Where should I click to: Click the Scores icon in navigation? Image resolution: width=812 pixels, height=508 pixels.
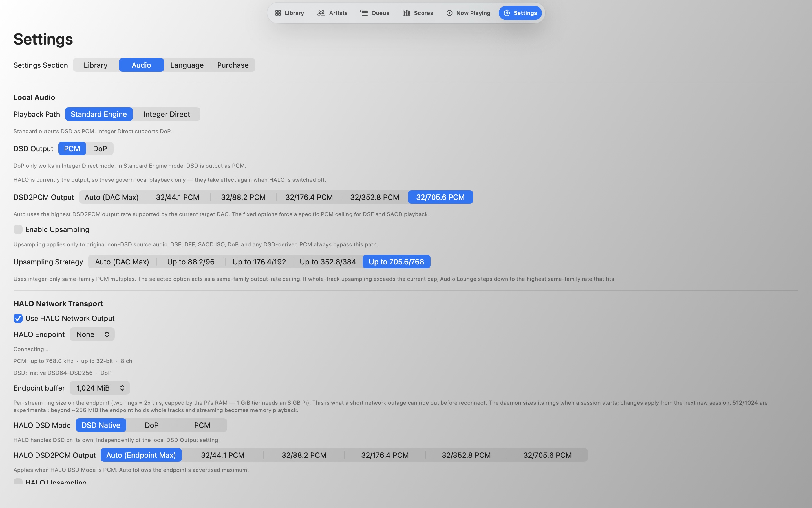click(x=406, y=13)
